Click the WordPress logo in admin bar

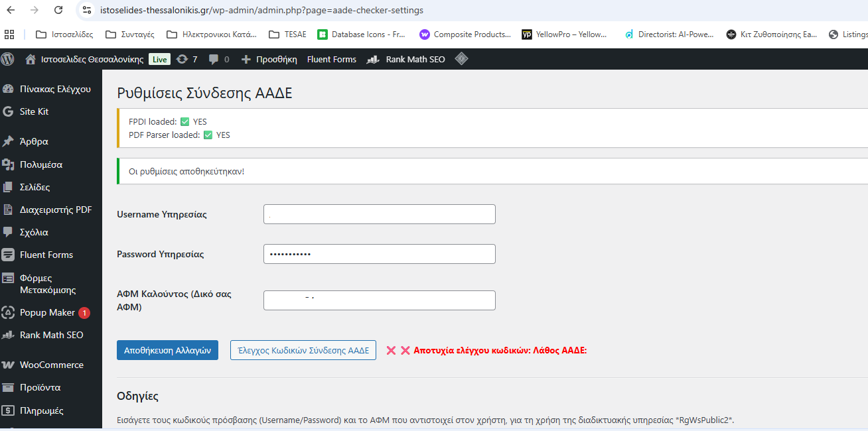(8, 59)
